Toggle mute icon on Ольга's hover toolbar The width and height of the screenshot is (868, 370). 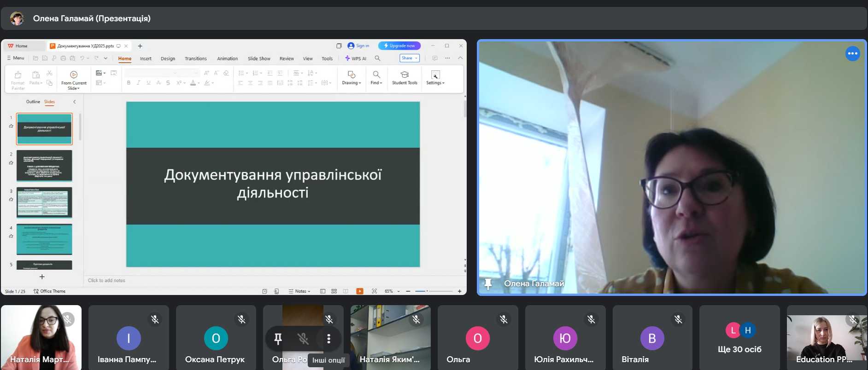click(303, 339)
